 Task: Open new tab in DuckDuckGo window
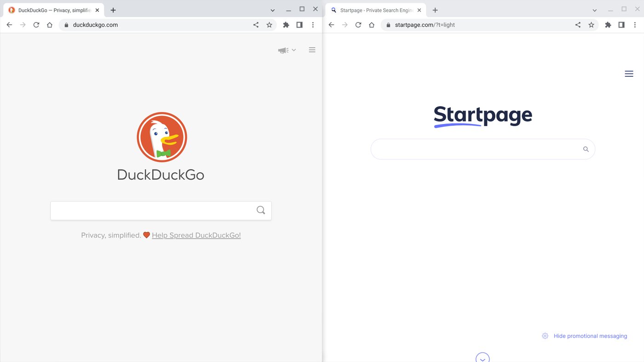pos(113,10)
